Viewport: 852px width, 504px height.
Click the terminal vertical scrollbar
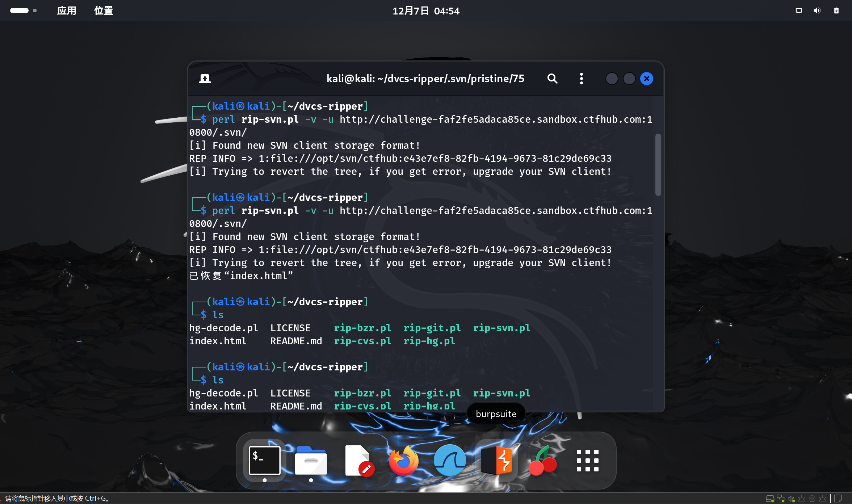(658, 165)
